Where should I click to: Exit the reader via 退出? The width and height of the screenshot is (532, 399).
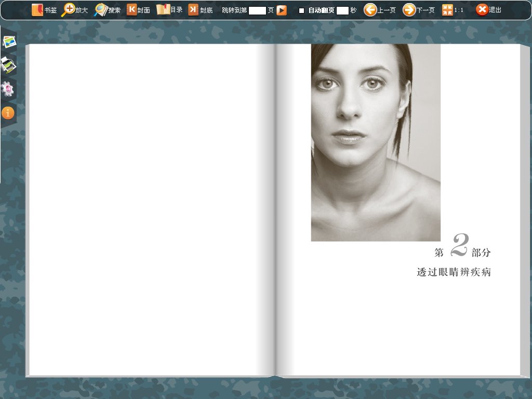[x=488, y=10]
